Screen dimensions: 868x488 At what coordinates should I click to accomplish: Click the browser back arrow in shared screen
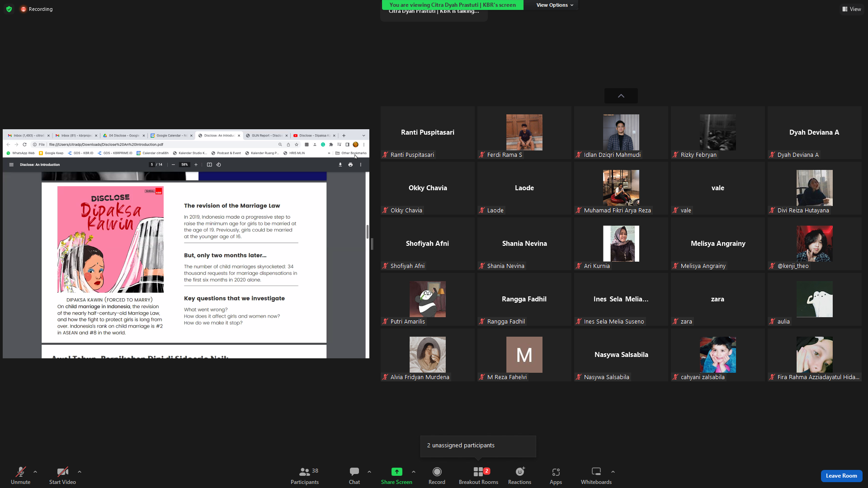[8, 145]
